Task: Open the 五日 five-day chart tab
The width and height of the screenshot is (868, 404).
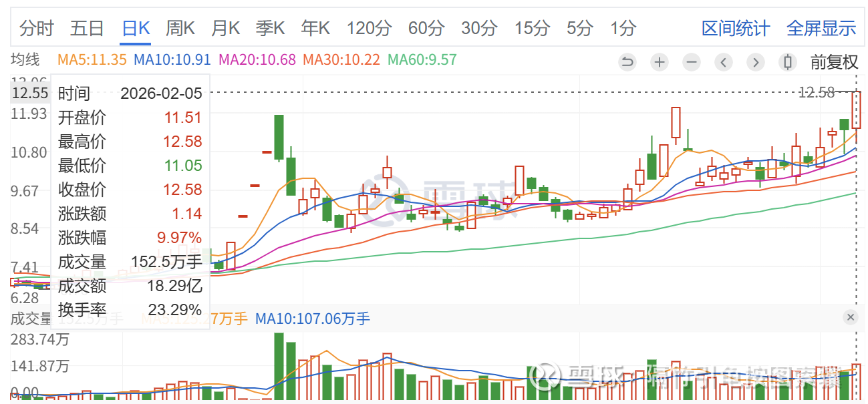Action: click(88, 28)
